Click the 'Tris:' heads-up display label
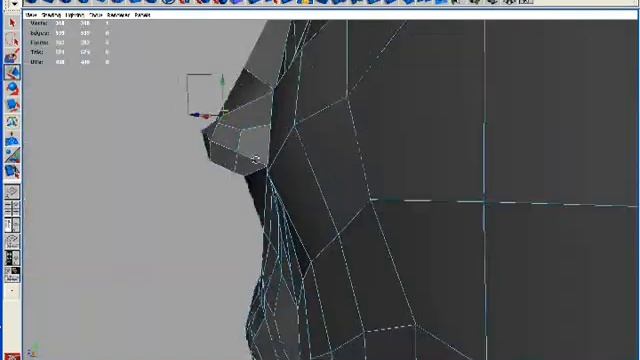The height and width of the screenshot is (360, 640). [x=37, y=52]
